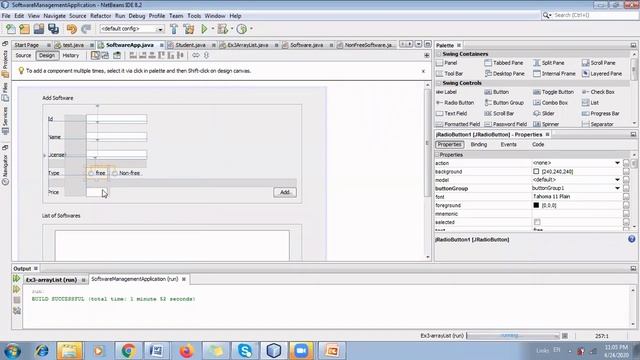Open the Refactor menu
640x360 pixels.
tap(100, 16)
